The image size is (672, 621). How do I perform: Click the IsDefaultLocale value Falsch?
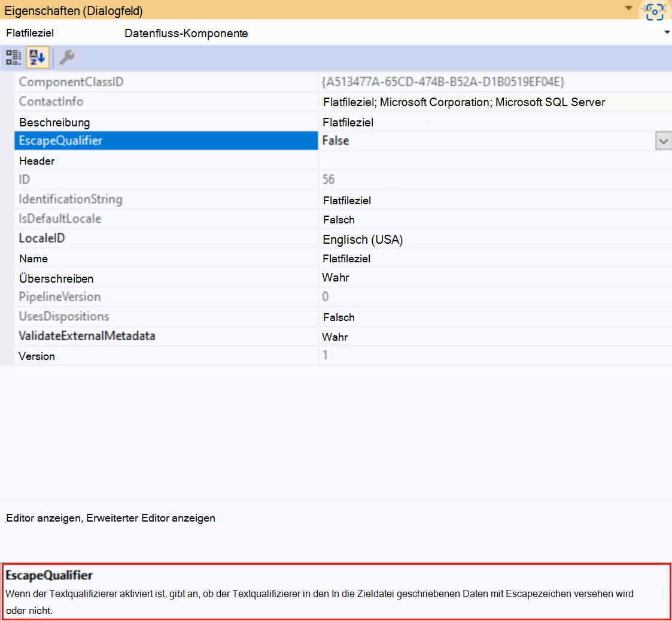pyautogui.click(x=339, y=220)
